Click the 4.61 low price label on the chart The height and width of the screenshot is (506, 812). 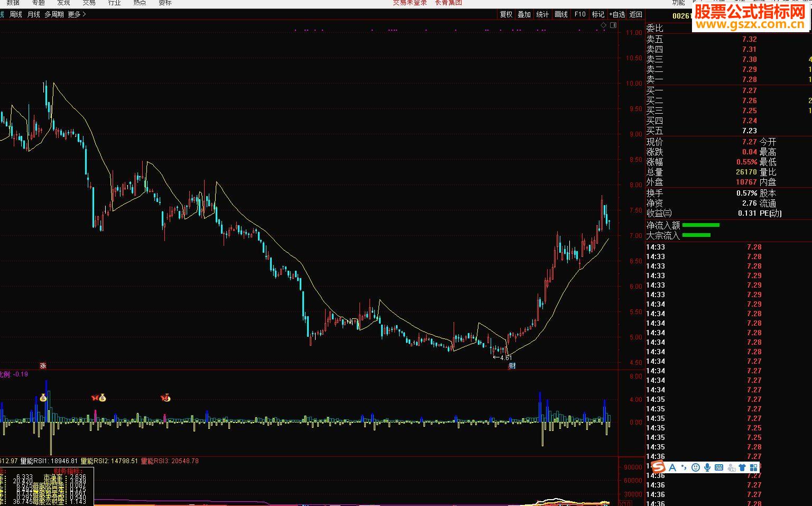[506, 358]
